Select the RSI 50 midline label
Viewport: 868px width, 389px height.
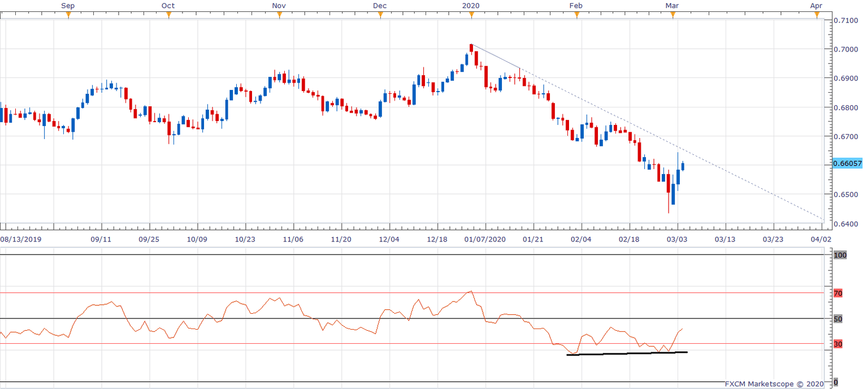pos(838,319)
